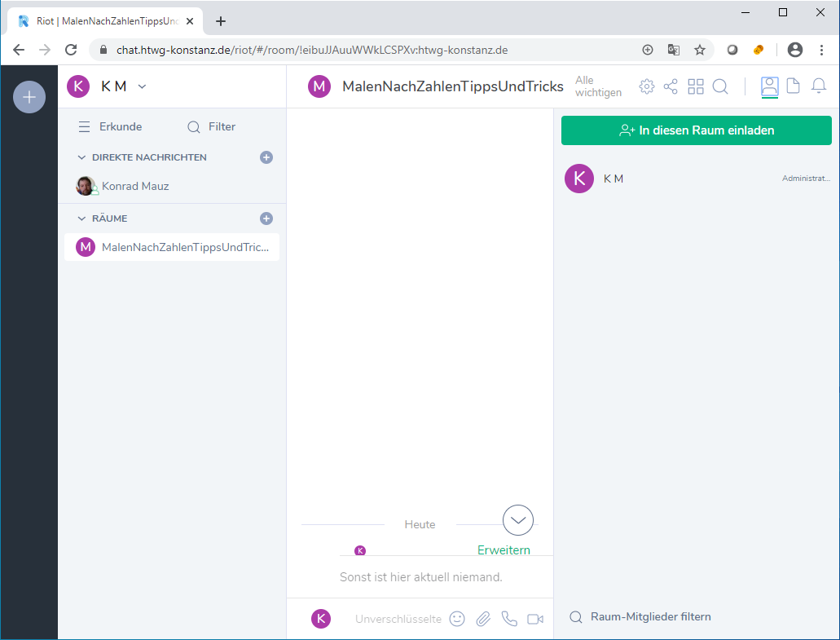
Task: Open Google Translate page icon
Action: click(x=674, y=50)
